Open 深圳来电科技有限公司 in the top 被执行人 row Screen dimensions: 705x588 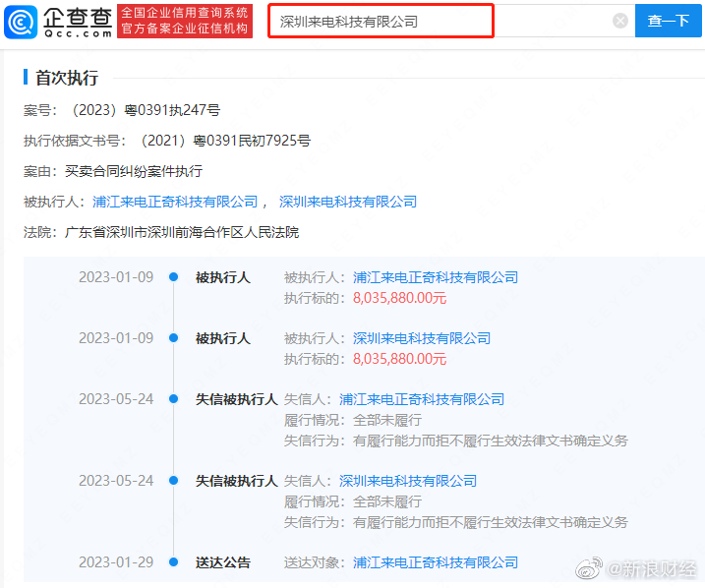pos(347,202)
